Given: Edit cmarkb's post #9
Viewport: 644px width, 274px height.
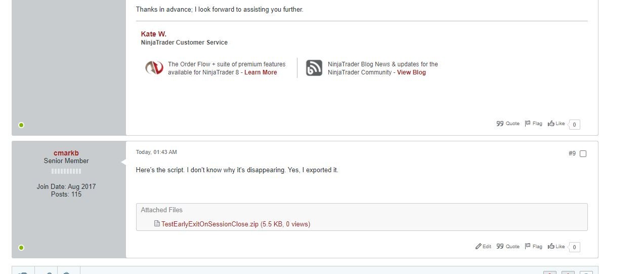Looking at the screenshot, I should click(483, 247).
